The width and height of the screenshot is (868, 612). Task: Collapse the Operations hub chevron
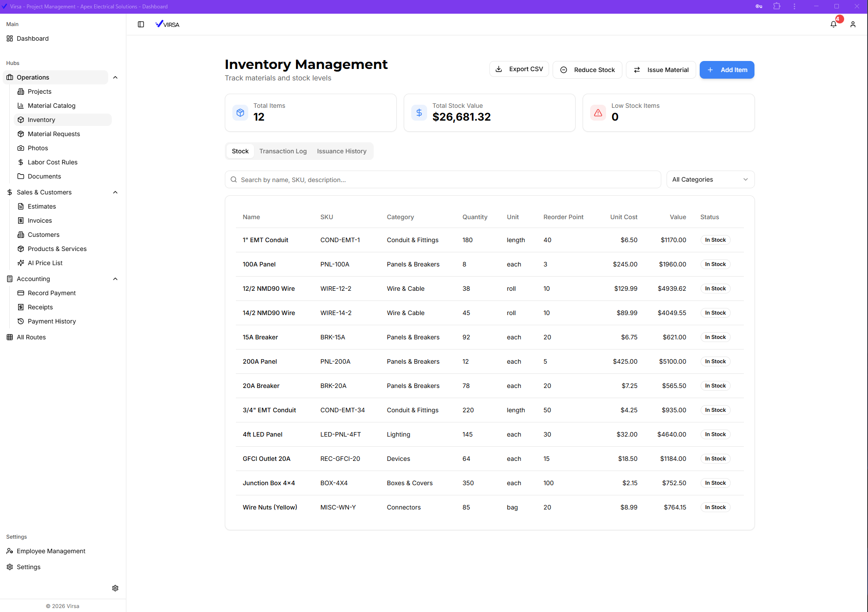(115, 77)
